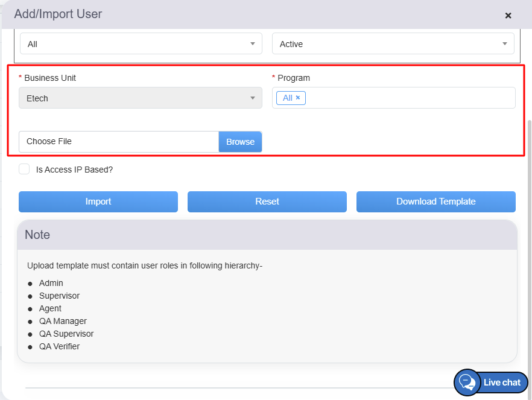Viewport: 532px width, 400px height.
Task: Click the dialog's vertical scrollbar
Action: 529,241
